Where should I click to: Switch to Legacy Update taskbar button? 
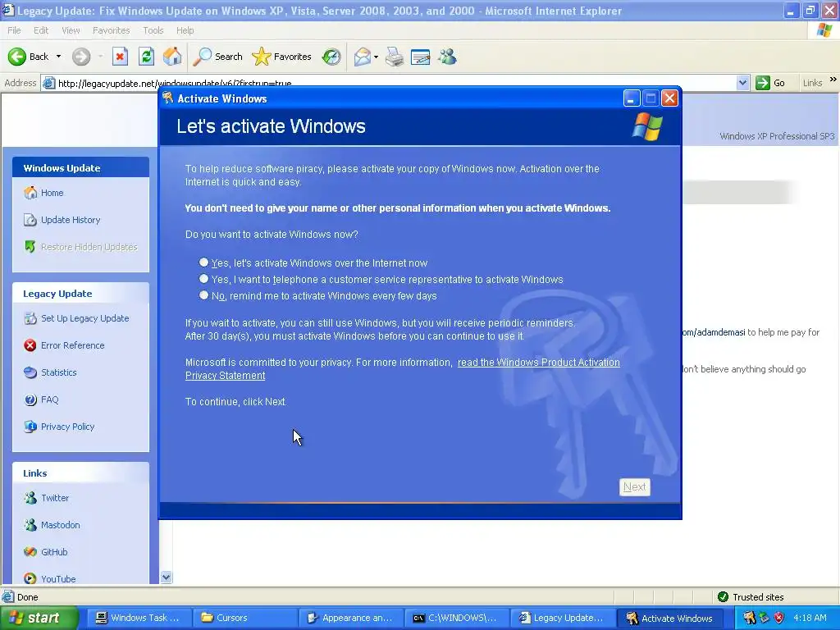point(561,618)
